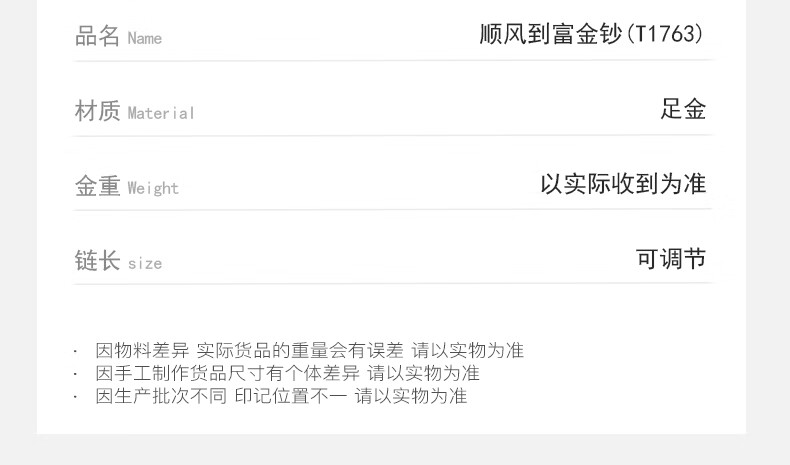Viewport: 790px width, 465px height.
Task: Select the weight value 以实际收到为准
Action: tap(623, 184)
